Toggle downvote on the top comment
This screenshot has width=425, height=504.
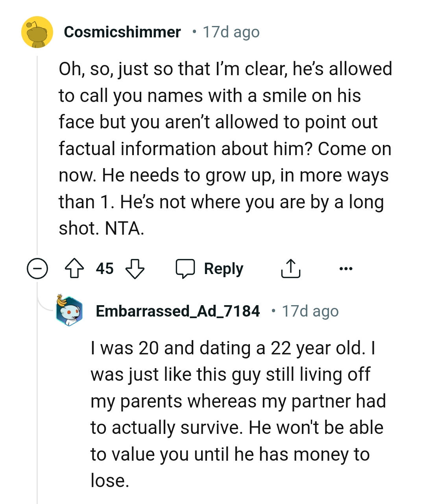(136, 269)
